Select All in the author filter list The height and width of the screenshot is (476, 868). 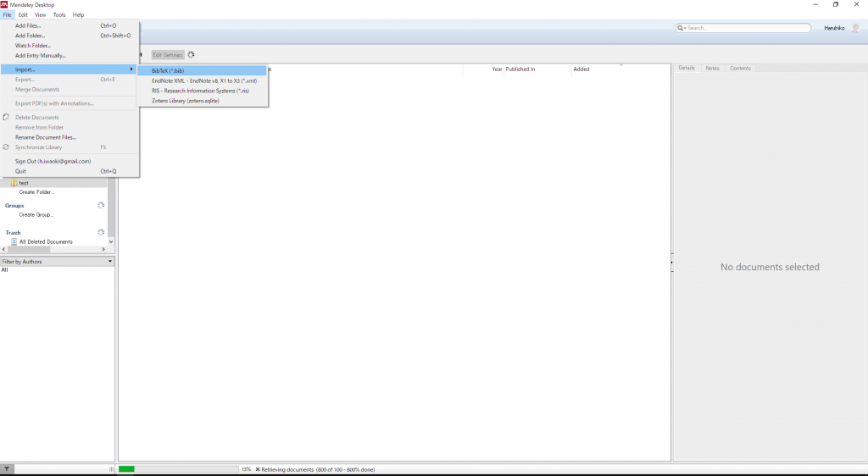pos(4,270)
